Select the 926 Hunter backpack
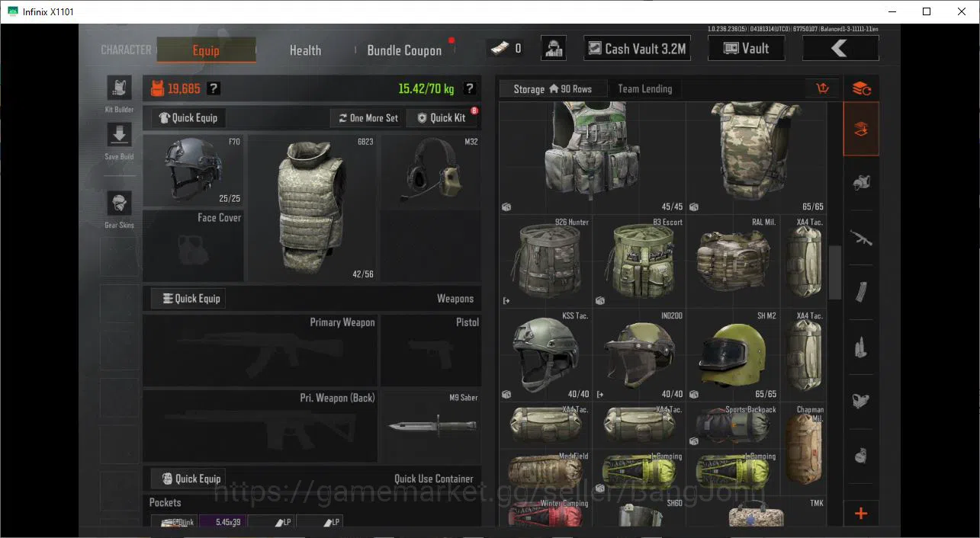The image size is (980, 538). click(x=546, y=261)
